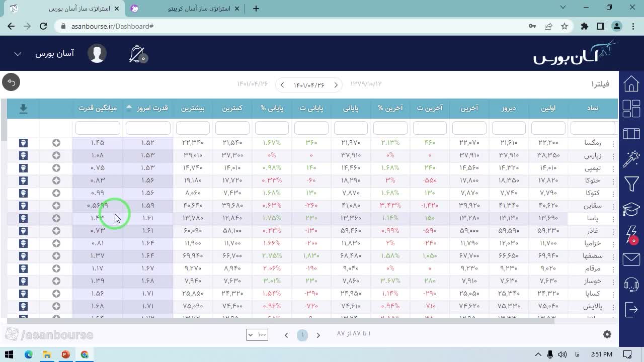Click the back arrow round button
The height and width of the screenshot is (362, 644).
tap(11, 82)
